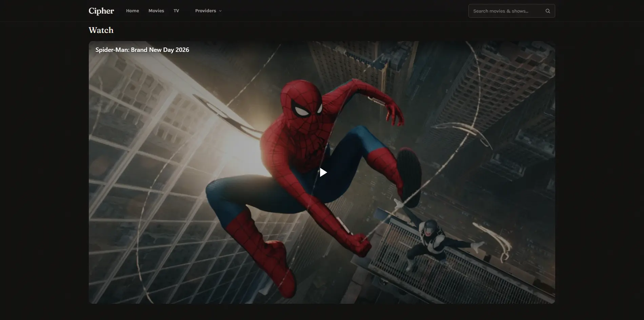Expand the Providers dropdown menu
Screen dimensions: 644x320
tap(208, 11)
